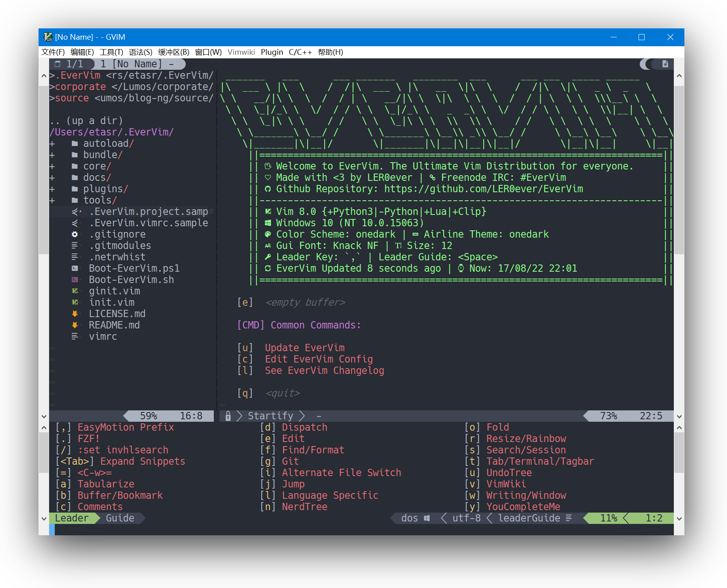Select the [No Name] buffer tab
The image size is (727, 588).
(137, 64)
